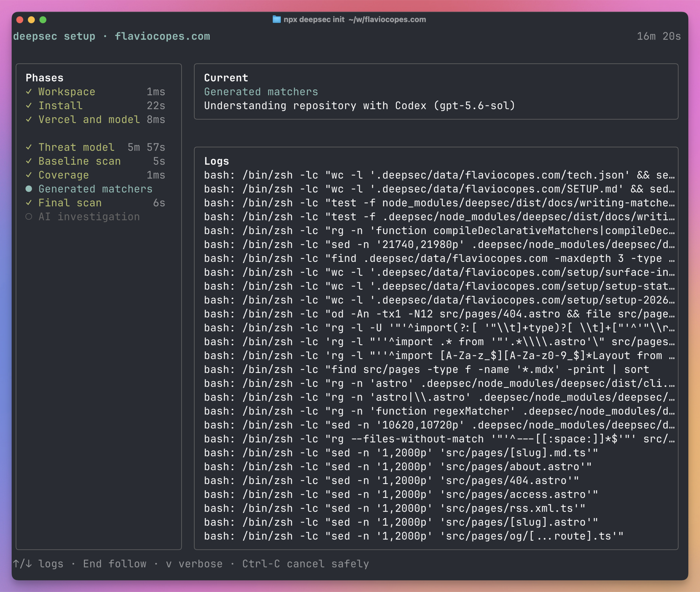
Task: Click the checkmark beside Workspace phase
Action: coord(29,92)
